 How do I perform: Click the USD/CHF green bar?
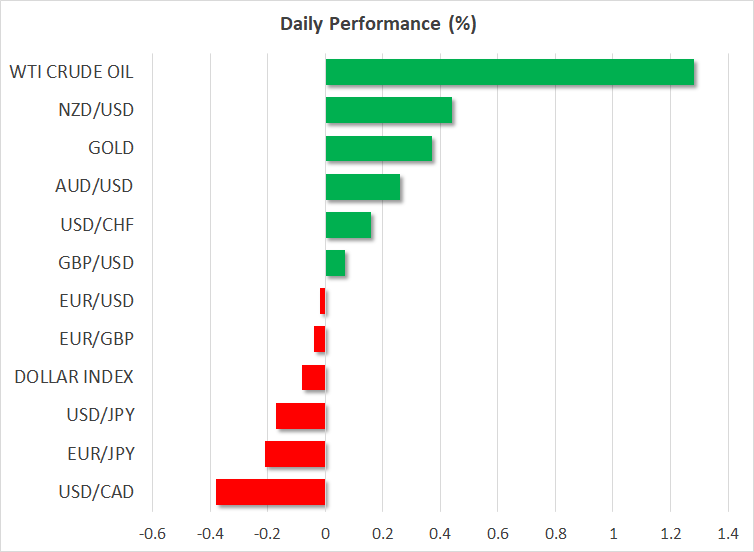click(348, 225)
